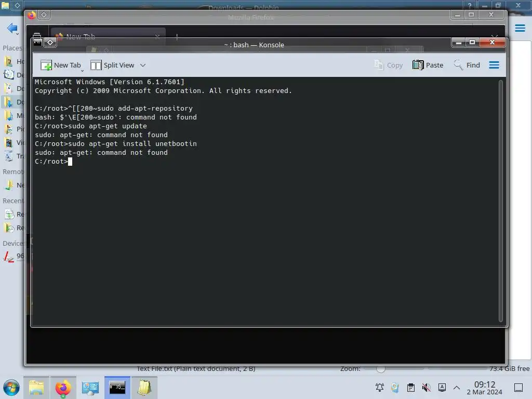Click the software updates tray icon
The height and width of the screenshot is (399, 532).
(x=395, y=388)
